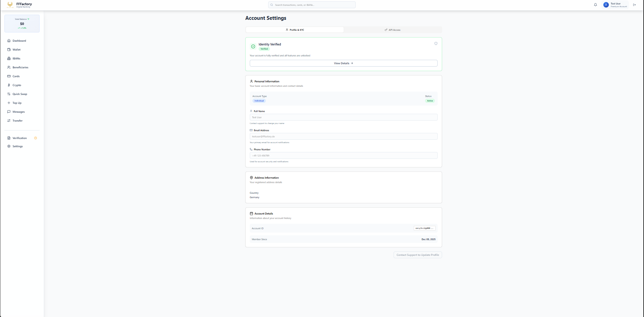
Task: Click the Crypto bitcoin icon
Action: [9, 85]
